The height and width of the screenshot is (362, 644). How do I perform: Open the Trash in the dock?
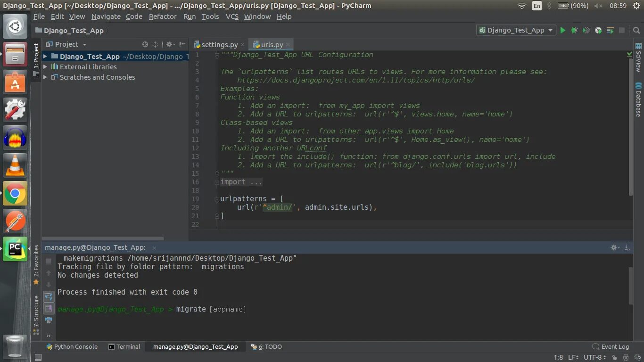15,346
